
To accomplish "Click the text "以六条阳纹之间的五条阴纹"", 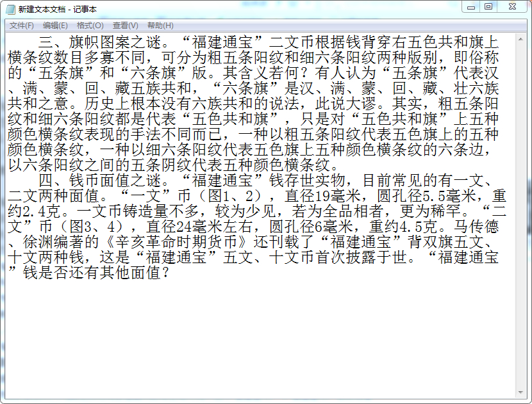I will [x=100, y=165].
